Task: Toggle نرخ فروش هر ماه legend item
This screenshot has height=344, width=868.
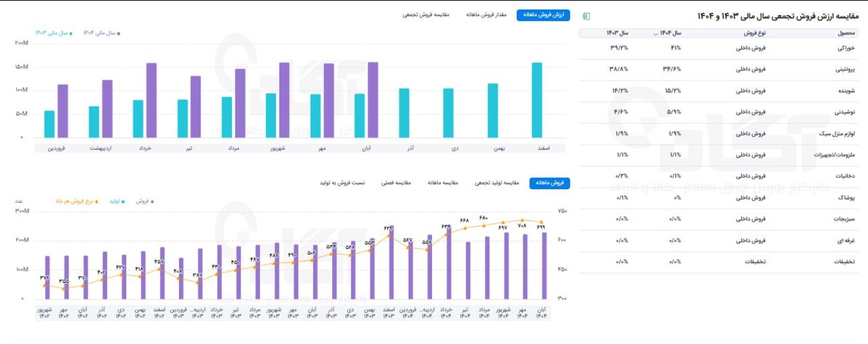Action: pos(76,202)
